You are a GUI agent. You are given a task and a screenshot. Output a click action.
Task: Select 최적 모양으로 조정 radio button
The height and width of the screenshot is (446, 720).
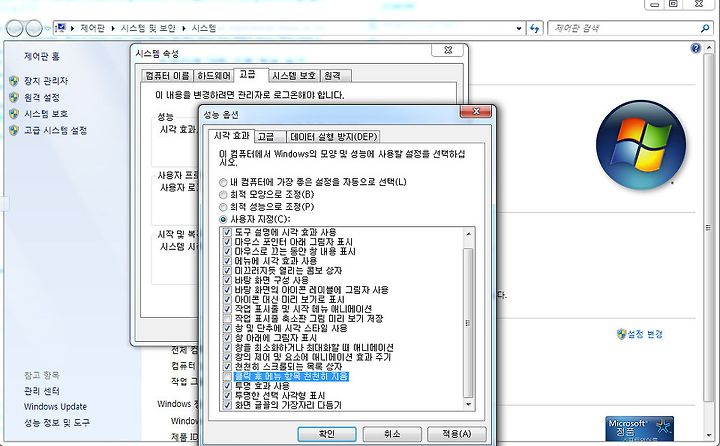pyautogui.click(x=223, y=195)
